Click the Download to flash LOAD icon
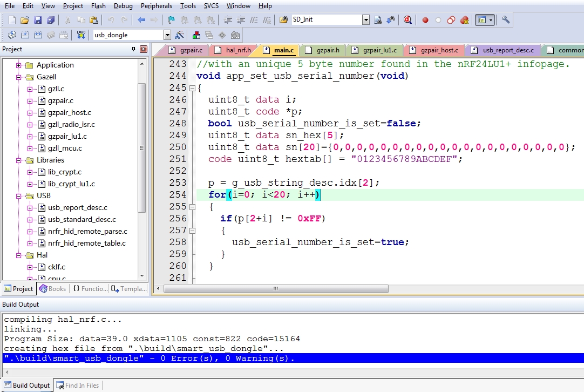This screenshot has width=584, height=392. click(81, 35)
